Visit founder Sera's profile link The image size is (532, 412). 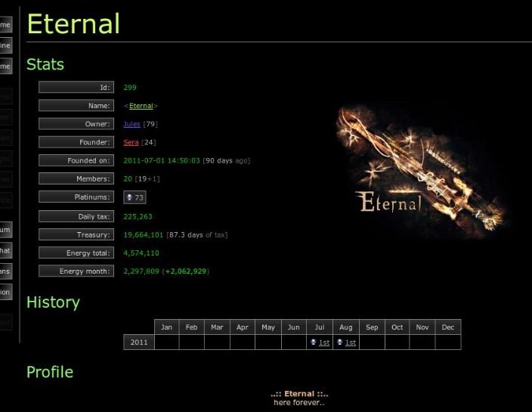131,142
